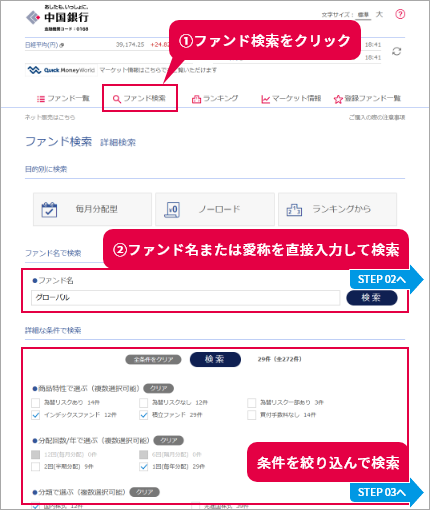Uncheck the 積立ファンド checkbox
The height and width of the screenshot is (510, 430).
[x=144, y=415]
